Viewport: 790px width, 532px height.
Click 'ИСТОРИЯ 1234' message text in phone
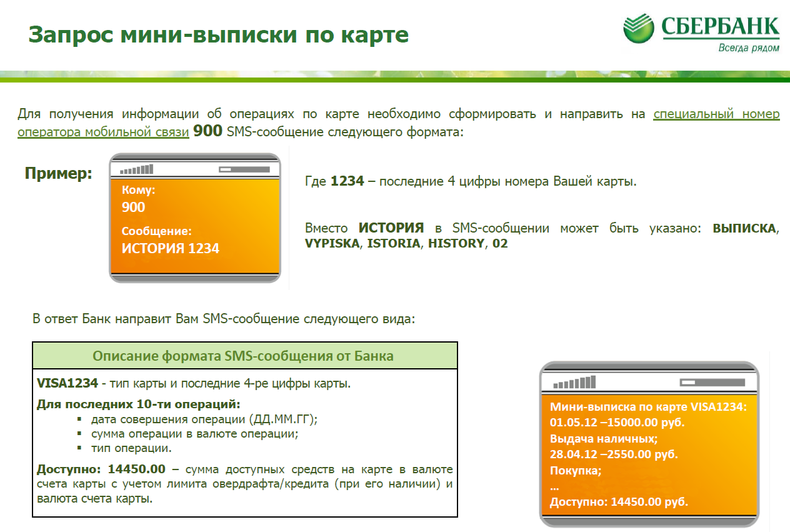point(171,248)
